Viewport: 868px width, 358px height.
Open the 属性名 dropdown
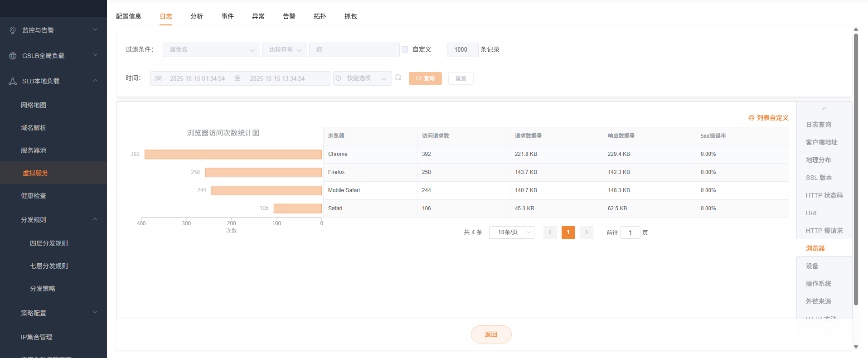coord(211,50)
